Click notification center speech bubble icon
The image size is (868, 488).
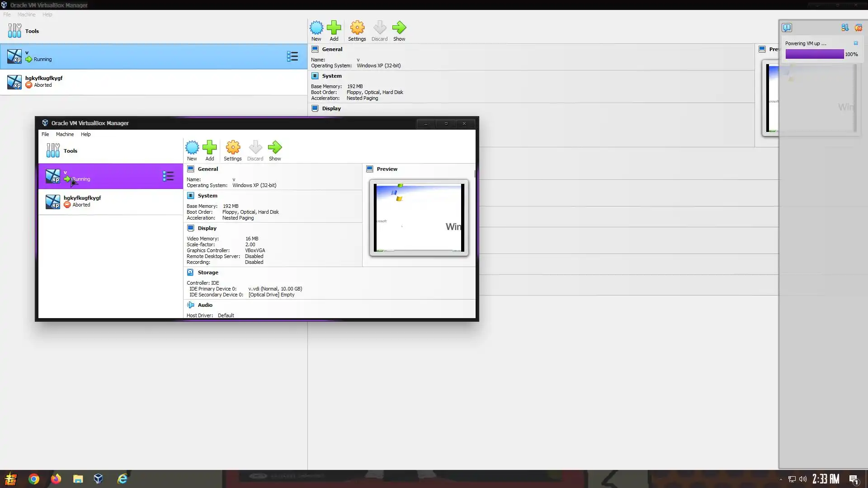click(x=787, y=28)
